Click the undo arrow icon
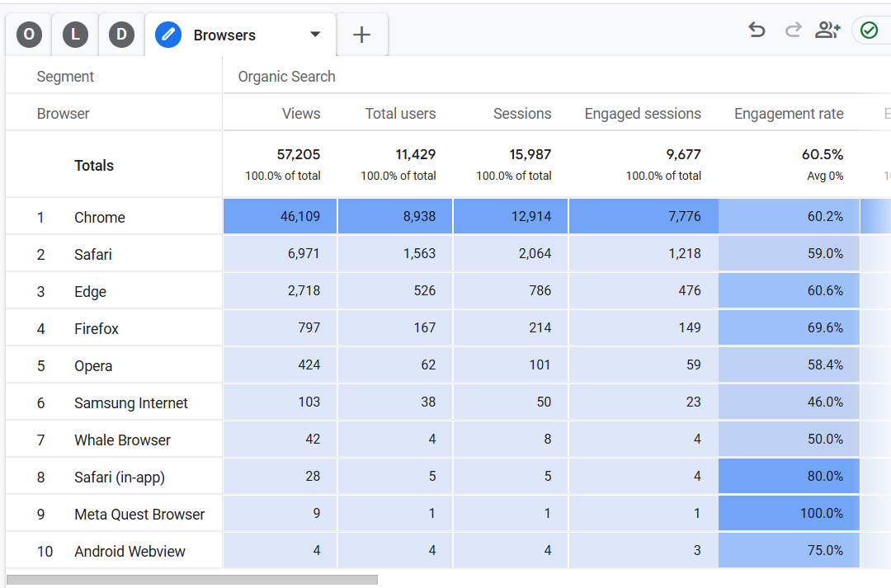 tap(757, 31)
